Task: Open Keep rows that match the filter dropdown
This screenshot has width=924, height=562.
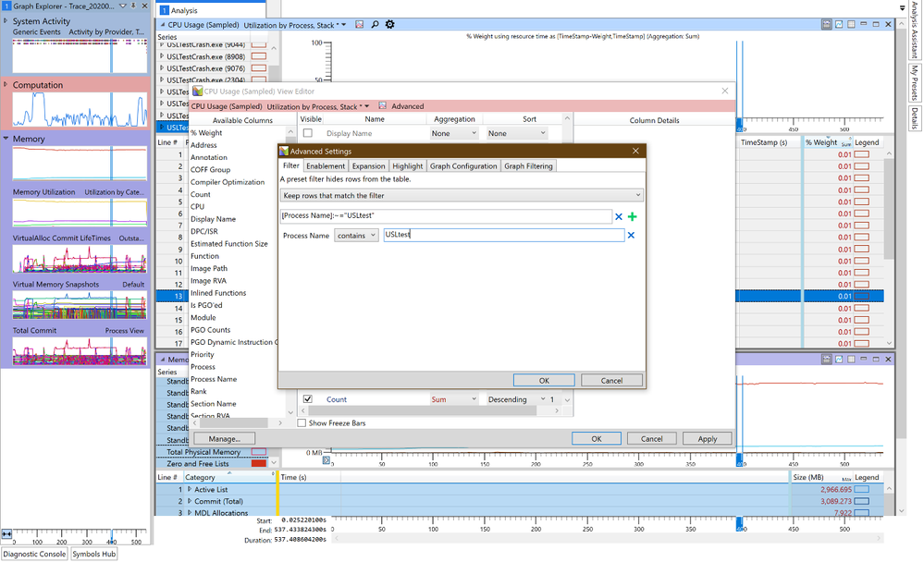Action: click(462, 196)
